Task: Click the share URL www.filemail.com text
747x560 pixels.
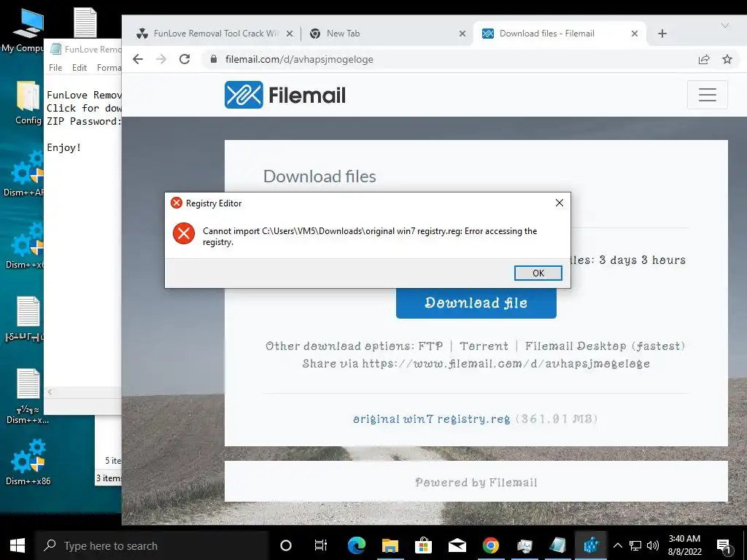Action: (x=506, y=364)
